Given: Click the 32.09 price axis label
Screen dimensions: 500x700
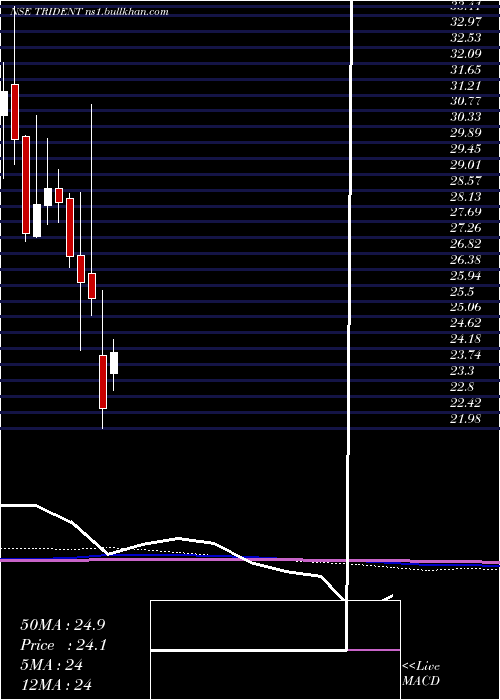Looking at the screenshot, I should pos(465,53).
